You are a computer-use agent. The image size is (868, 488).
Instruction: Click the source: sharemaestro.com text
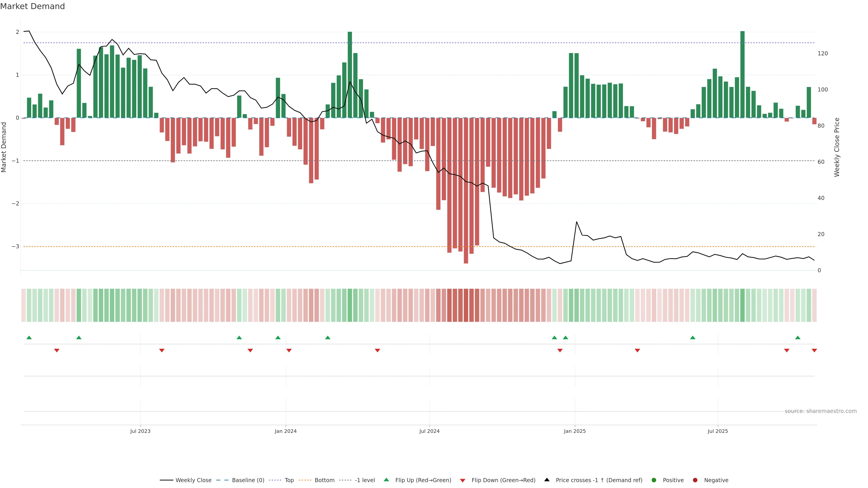(821, 411)
